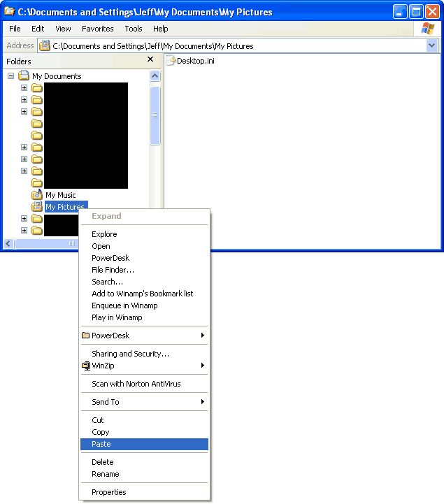444x504 pixels.
Task: Click the folder tree scroll up arrow
Action: point(155,76)
